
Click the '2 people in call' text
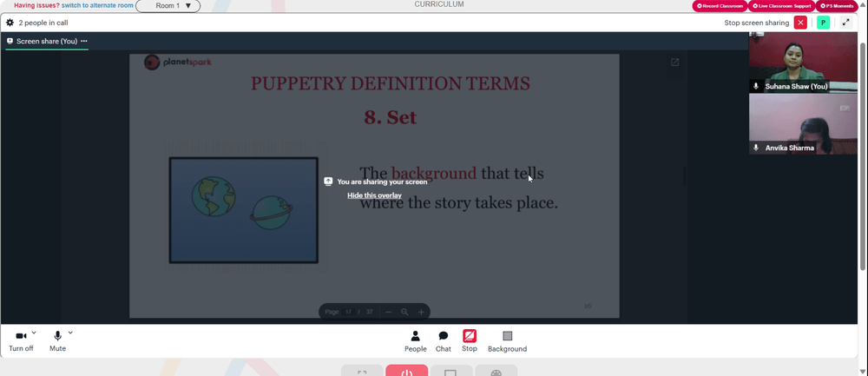[x=43, y=23]
